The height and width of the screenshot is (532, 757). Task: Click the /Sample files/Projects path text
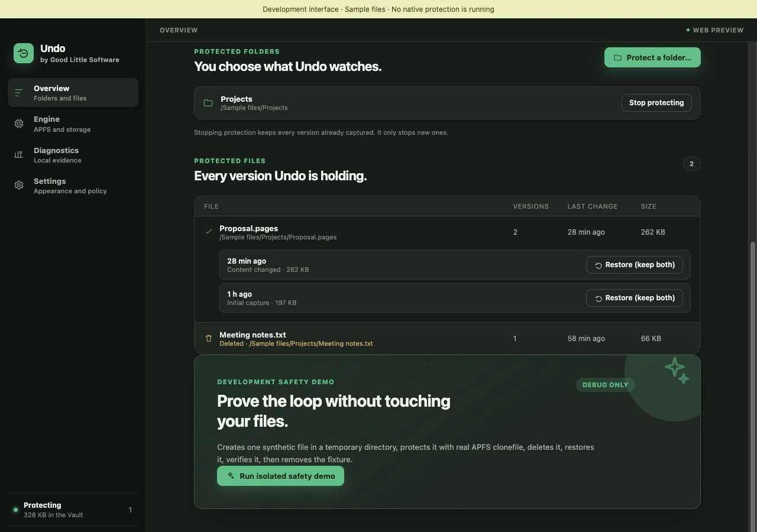[x=254, y=108]
